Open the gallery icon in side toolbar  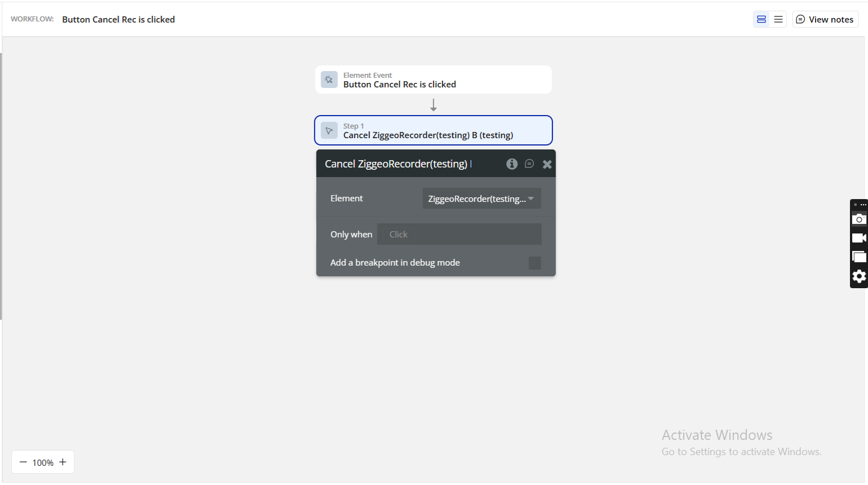pos(859,257)
